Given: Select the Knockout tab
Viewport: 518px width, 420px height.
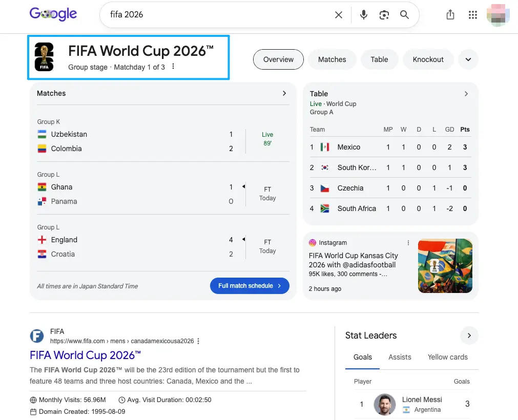Looking at the screenshot, I should coord(428,59).
